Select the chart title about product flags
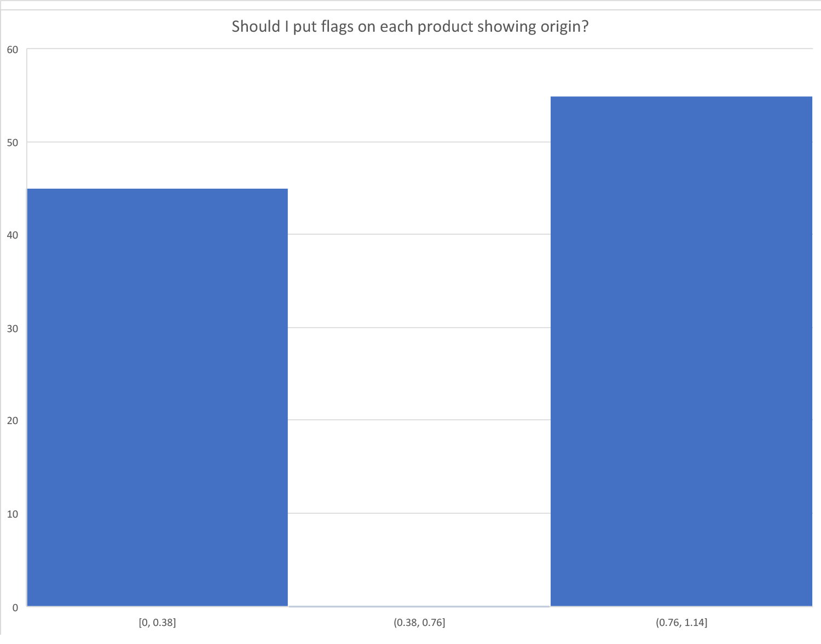This screenshot has width=821, height=644. pyautogui.click(x=410, y=26)
